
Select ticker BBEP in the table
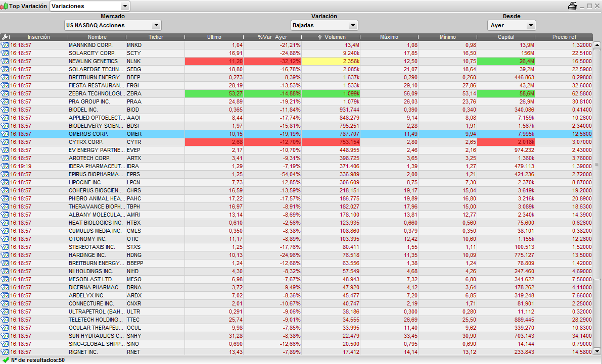[x=156, y=77]
